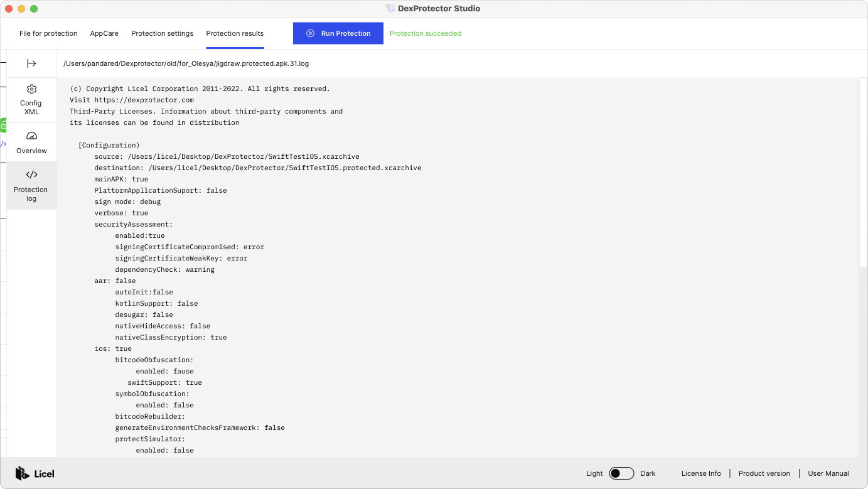Click the swiftSupport: true line
The height and width of the screenshot is (489, 868).
165,382
